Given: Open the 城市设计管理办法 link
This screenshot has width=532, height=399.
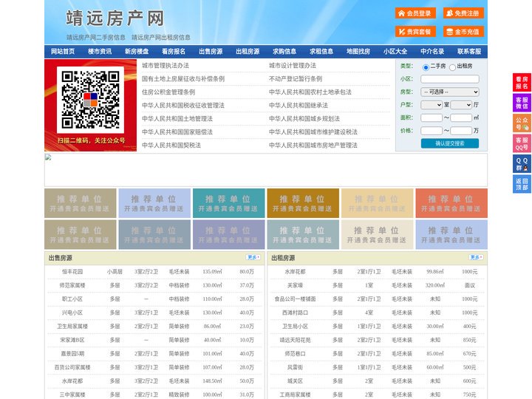Looking at the screenshot, I should tap(293, 66).
